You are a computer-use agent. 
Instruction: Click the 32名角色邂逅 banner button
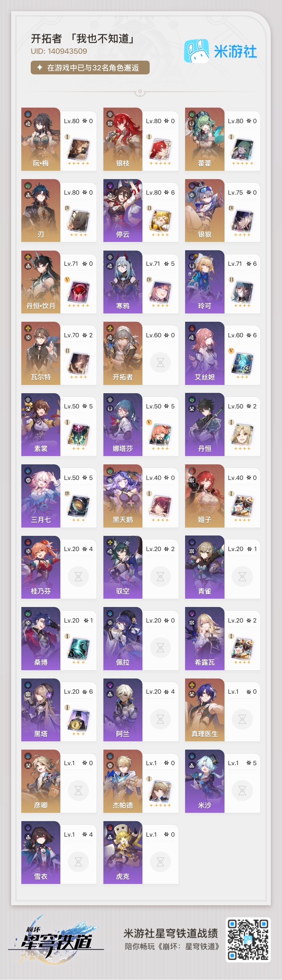(90, 68)
